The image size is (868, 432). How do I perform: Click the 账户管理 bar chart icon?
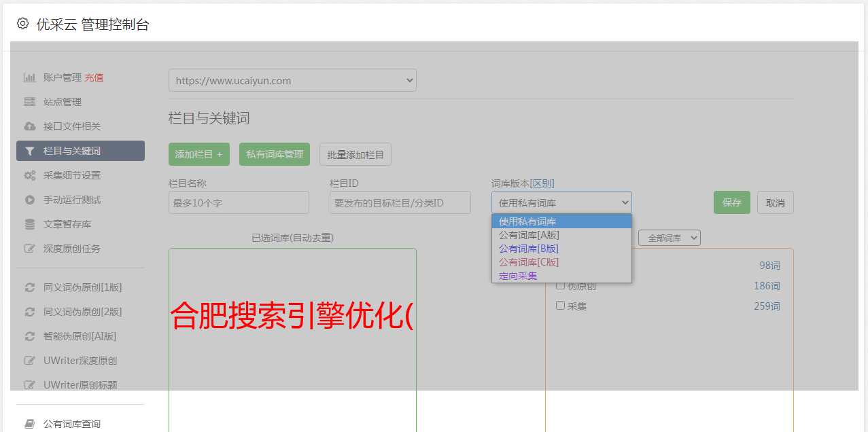tap(29, 77)
